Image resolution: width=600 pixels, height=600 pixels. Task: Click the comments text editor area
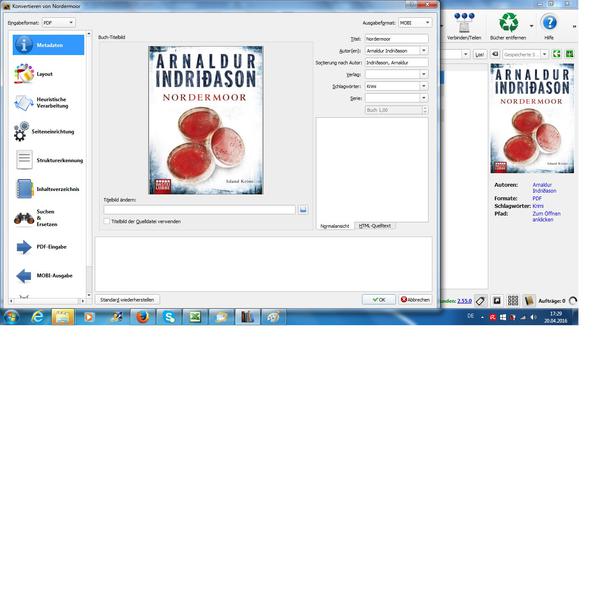click(372, 170)
